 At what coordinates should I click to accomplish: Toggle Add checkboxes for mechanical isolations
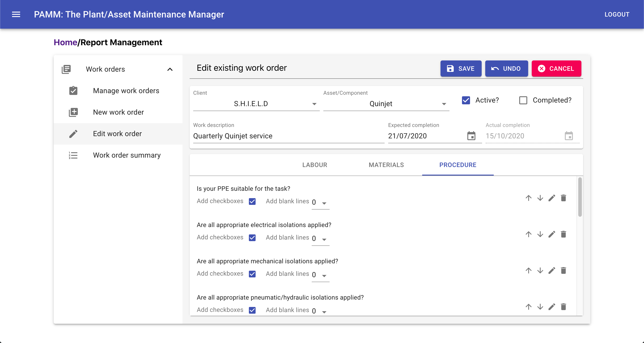(x=252, y=274)
